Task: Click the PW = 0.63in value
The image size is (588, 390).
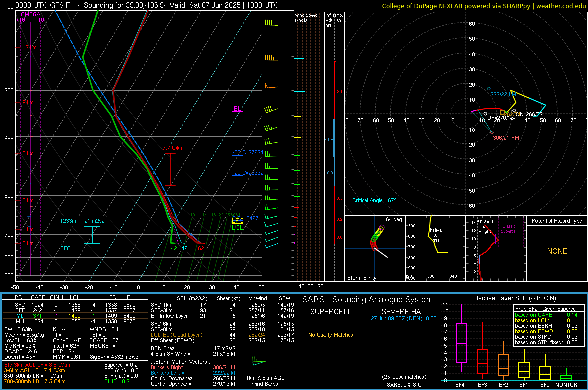Action: click(18, 329)
